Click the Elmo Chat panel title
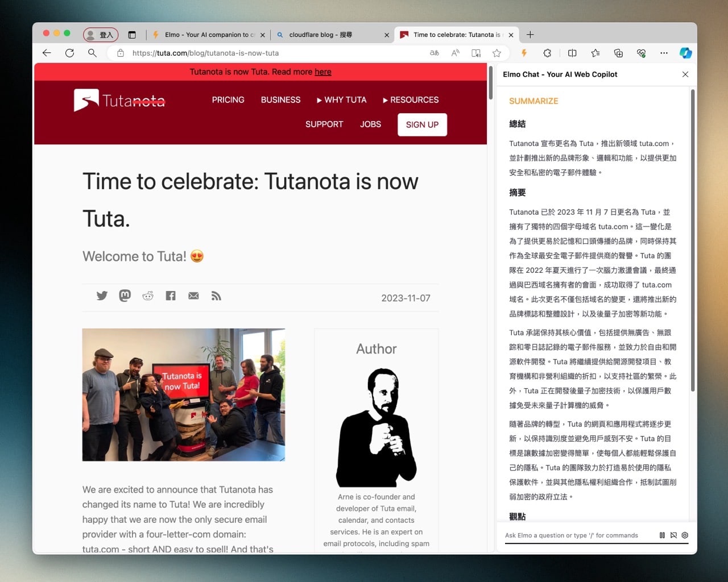728x582 pixels. click(560, 74)
